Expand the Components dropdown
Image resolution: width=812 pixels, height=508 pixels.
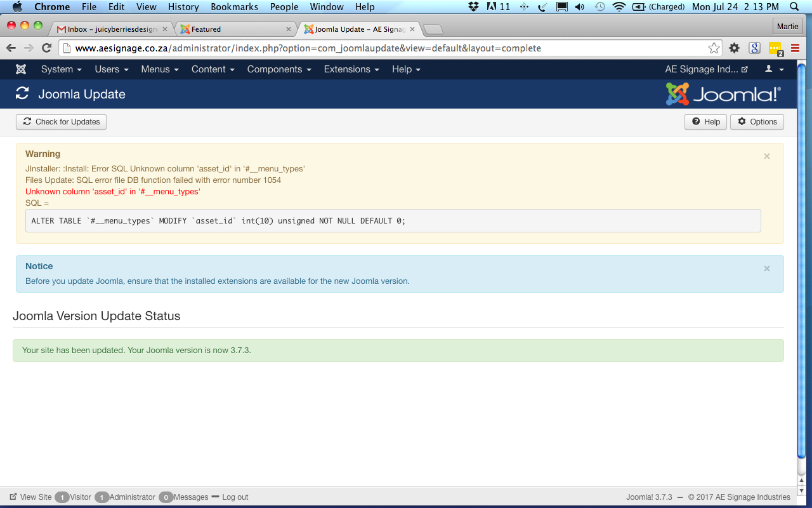coord(279,69)
